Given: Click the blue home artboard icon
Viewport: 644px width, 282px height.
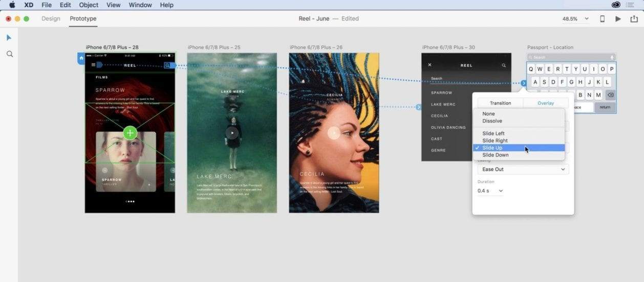Looking at the screenshot, I should tap(81, 58).
